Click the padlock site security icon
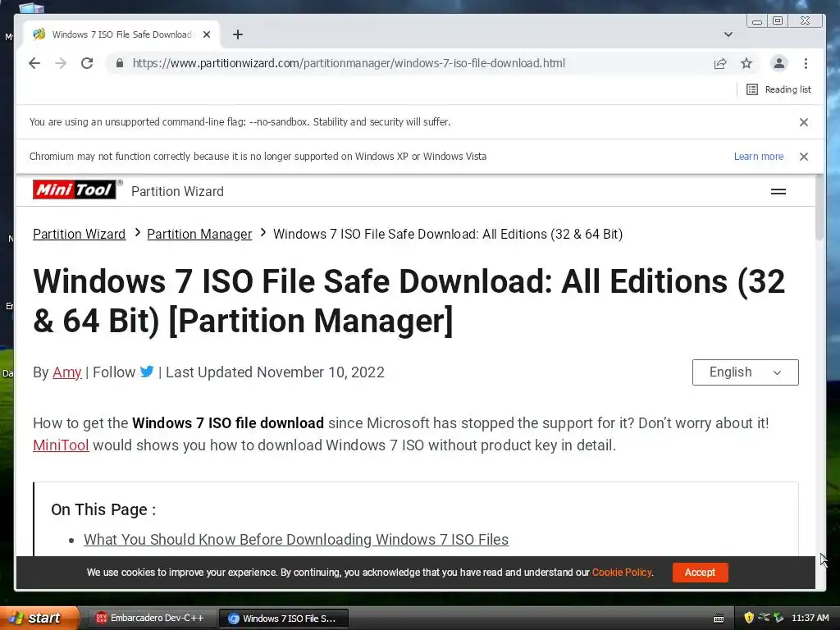Screen dimensions: 840x630 pyautogui.click(x=120, y=63)
